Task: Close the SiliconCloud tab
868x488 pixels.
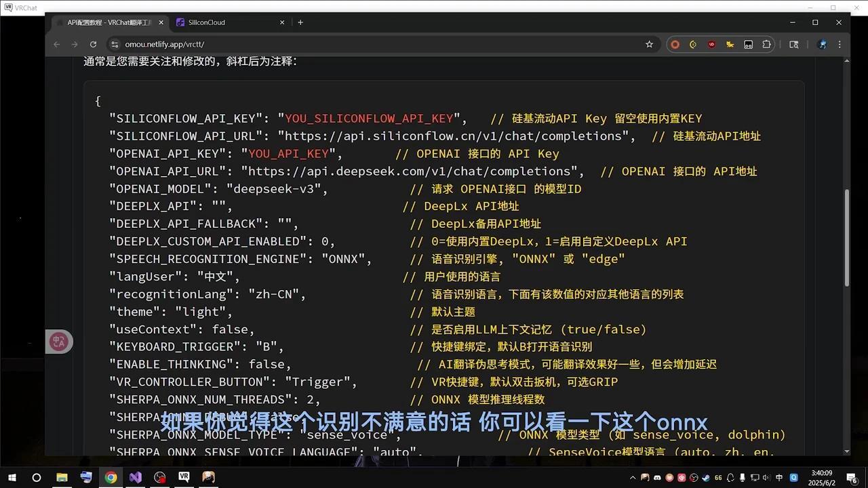Action: click(282, 22)
